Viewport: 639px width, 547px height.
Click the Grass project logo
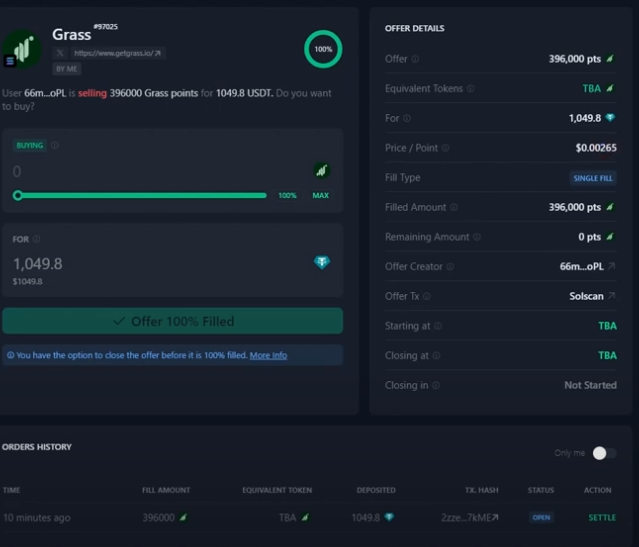[x=22, y=49]
